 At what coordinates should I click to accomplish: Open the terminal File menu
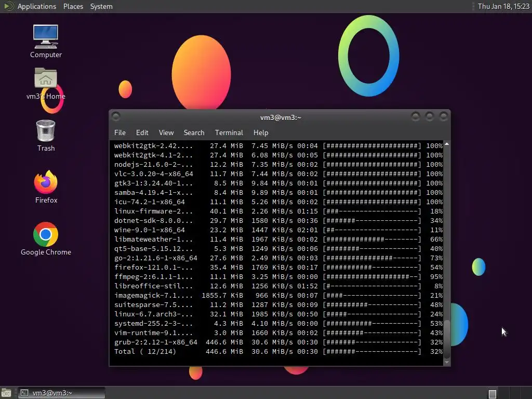[120, 132]
